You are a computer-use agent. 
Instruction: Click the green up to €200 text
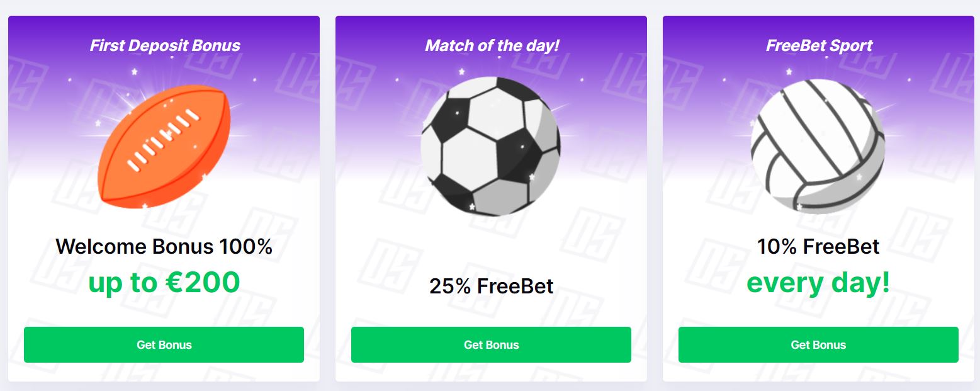[164, 282]
